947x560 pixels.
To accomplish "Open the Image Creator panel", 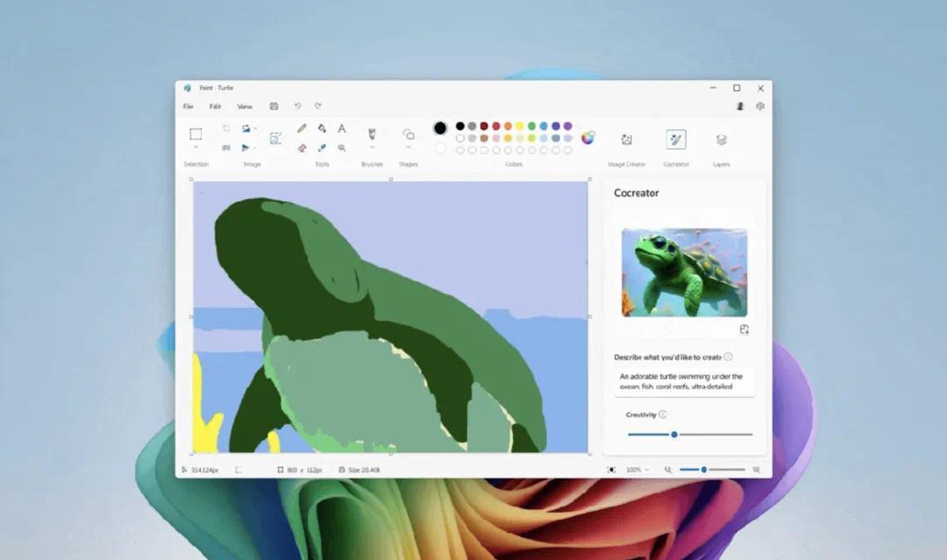I will pyautogui.click(x=626, y=139).
